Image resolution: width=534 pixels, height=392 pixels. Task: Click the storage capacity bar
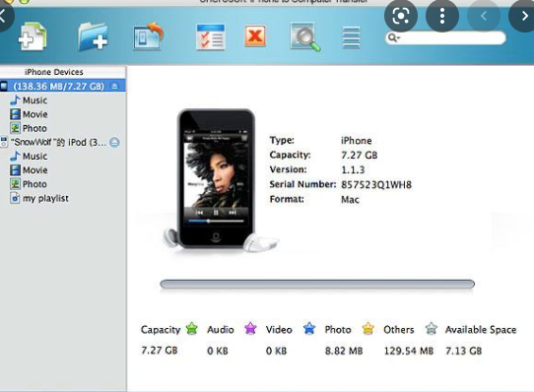[317, 284]
